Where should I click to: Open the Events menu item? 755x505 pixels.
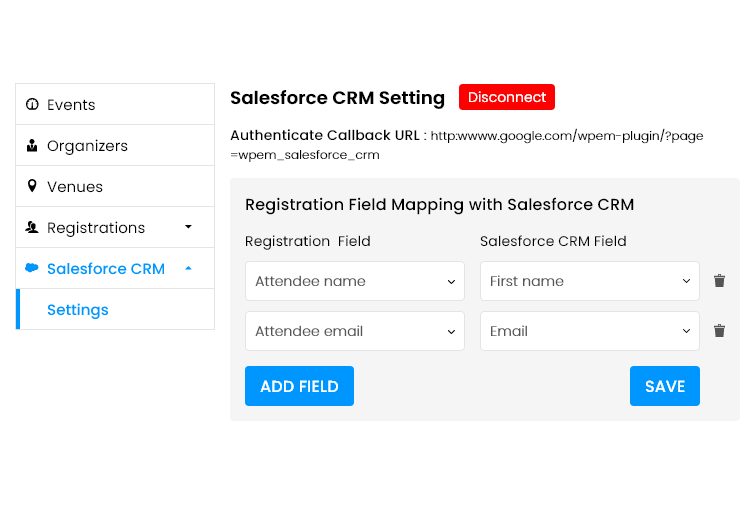pyautogui.click(x=115, y=104)
